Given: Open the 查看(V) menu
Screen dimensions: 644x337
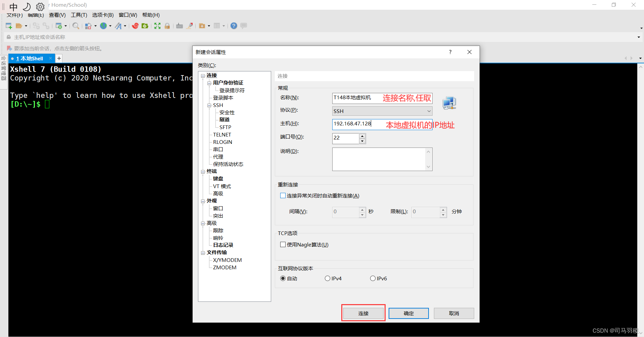Looking at the screenshot, I should 57,15.
